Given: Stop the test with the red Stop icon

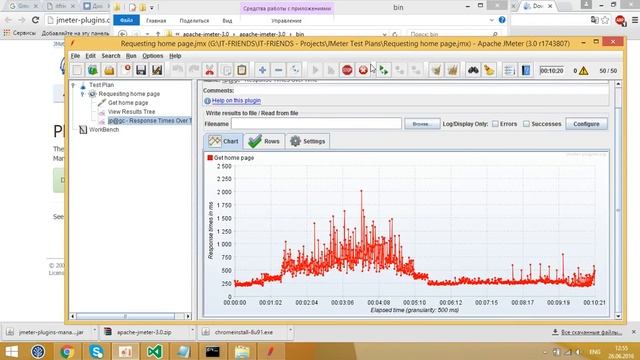Looking at the screenshot, I should 347,70.
